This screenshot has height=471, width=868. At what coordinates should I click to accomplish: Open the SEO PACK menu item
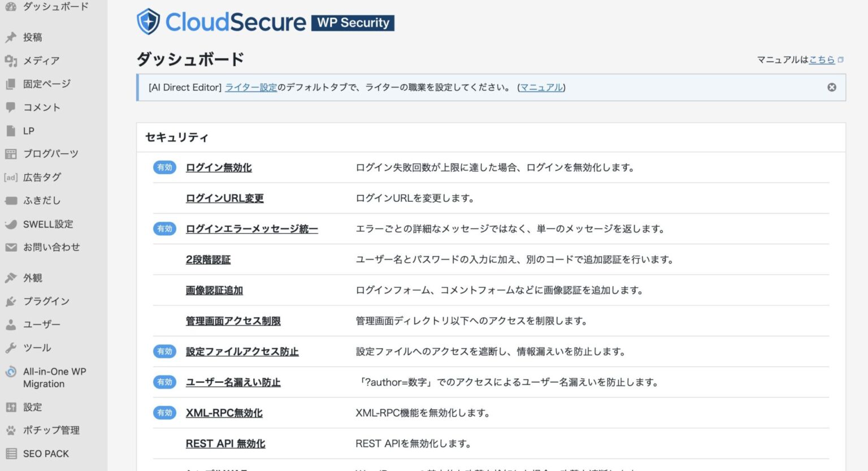(x=46, y=453)
